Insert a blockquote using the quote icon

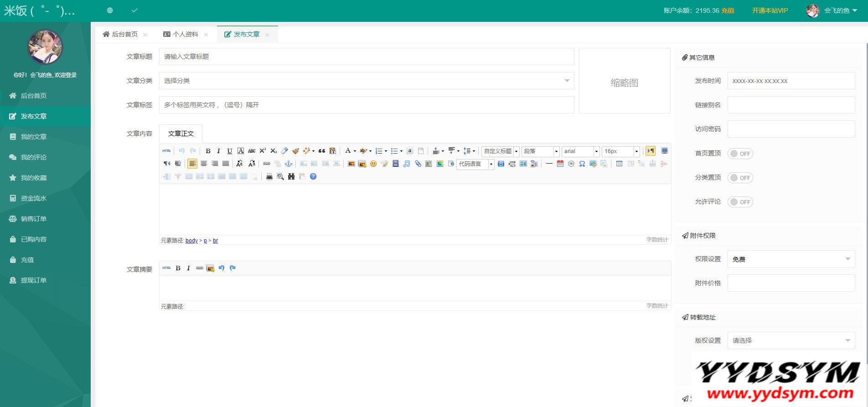322,151
